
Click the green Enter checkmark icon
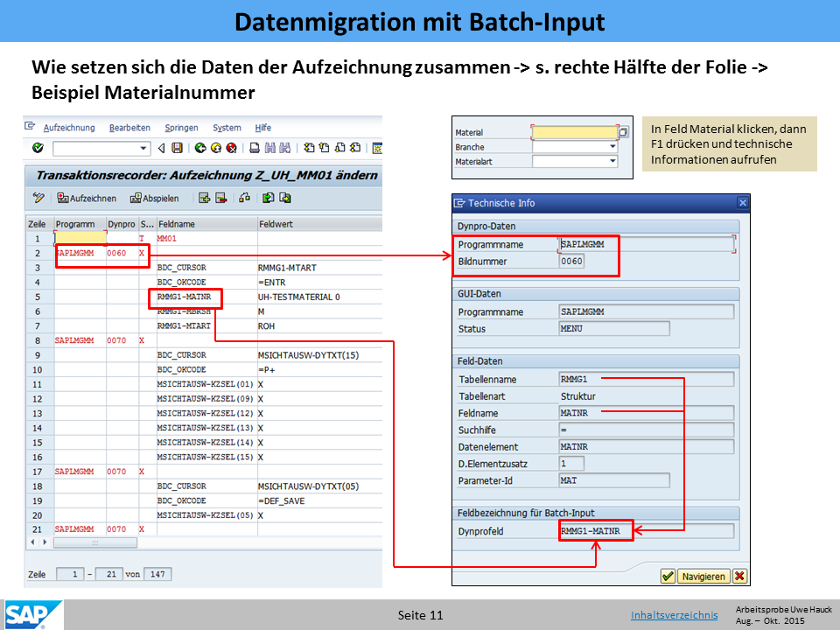[x=38, y=148]
